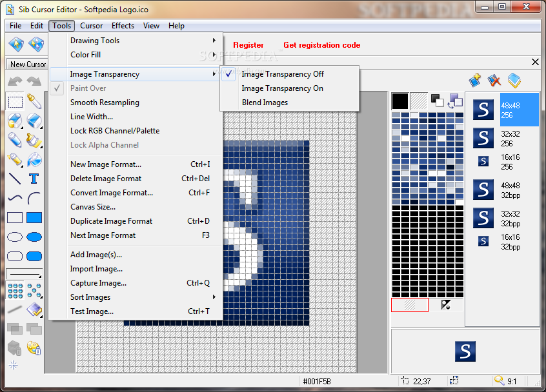
Task: Click Get registration code link
Action: (322, 45)
